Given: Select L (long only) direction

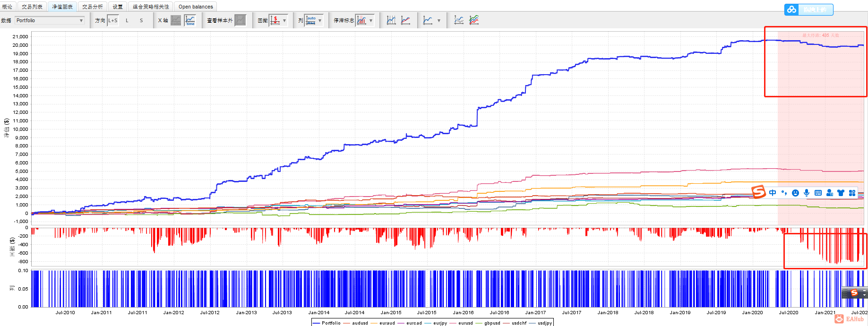Looking at the screenshot, I should [127, 20].
